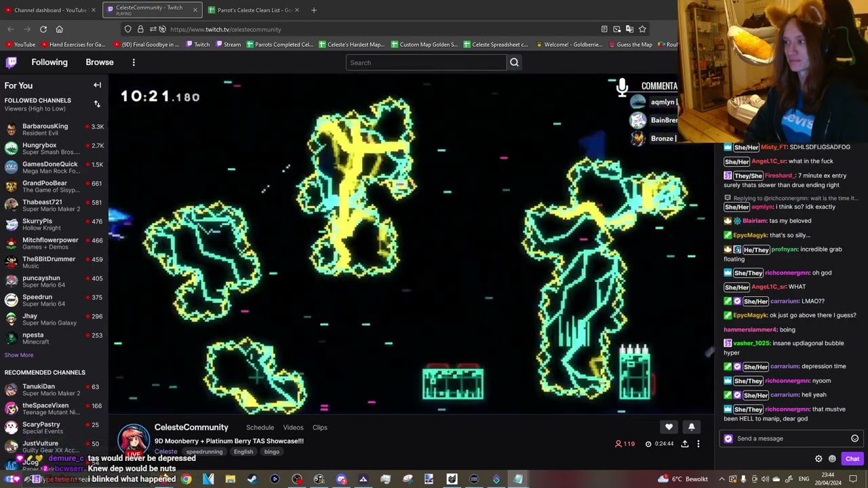Screen dimensions: 868x488
Task: Switch to Channel dashboard YouTube tab
Action: pos(51,10)
